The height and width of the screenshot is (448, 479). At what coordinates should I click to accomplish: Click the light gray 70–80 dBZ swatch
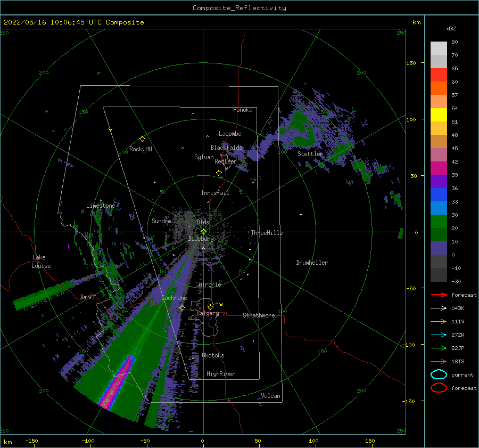(439, 48)
